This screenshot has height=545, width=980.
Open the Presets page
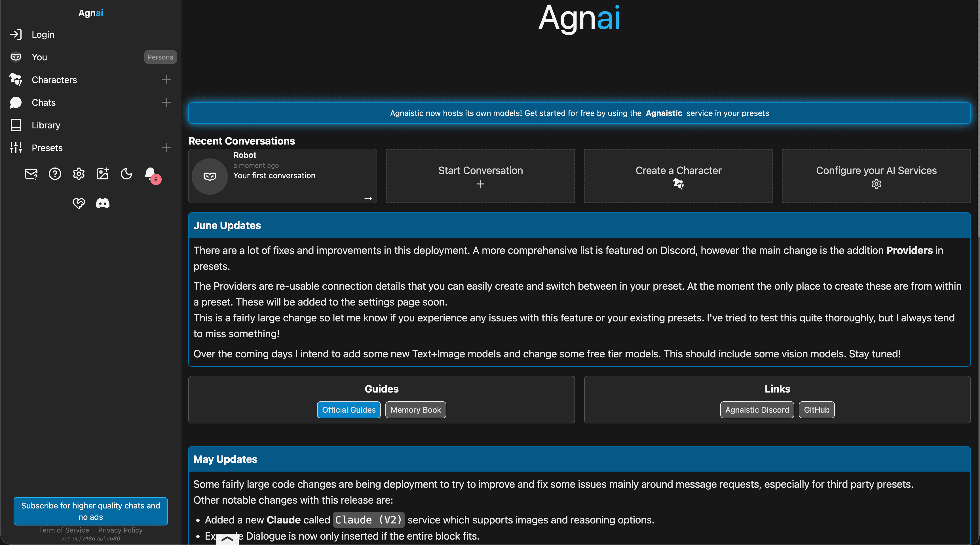[47, 148]
